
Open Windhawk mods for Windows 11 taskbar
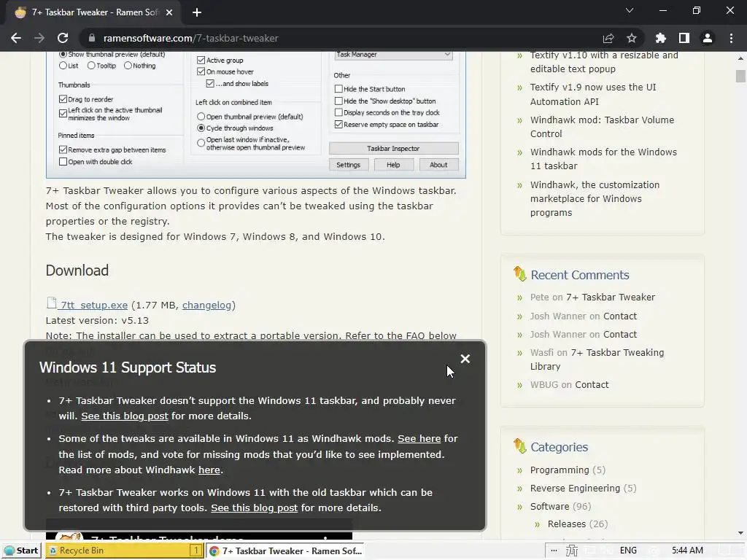pyautogui.click(x=603, y=159)
